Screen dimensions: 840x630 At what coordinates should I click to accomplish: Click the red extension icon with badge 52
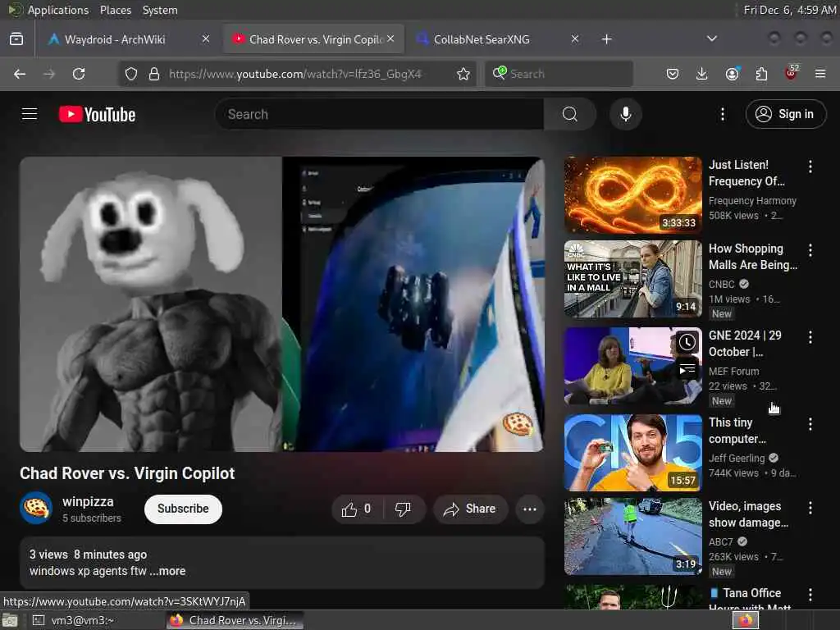tap(792, 73)
